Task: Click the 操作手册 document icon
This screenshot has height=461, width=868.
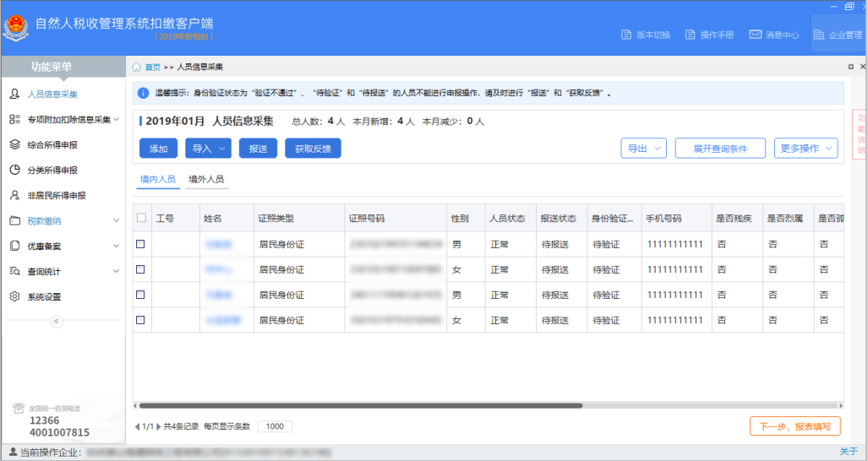Action: pos(690,35)
